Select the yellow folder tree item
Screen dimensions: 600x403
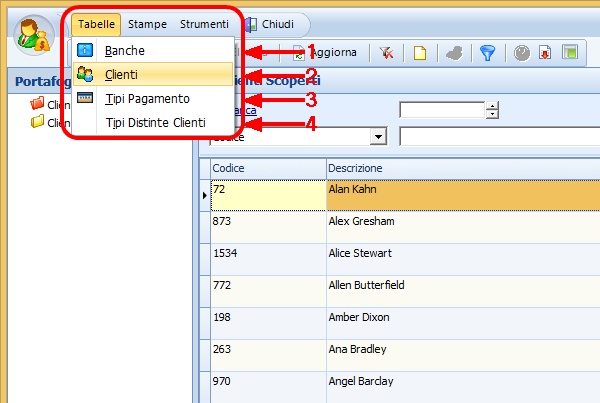click(x=38, y=122)
